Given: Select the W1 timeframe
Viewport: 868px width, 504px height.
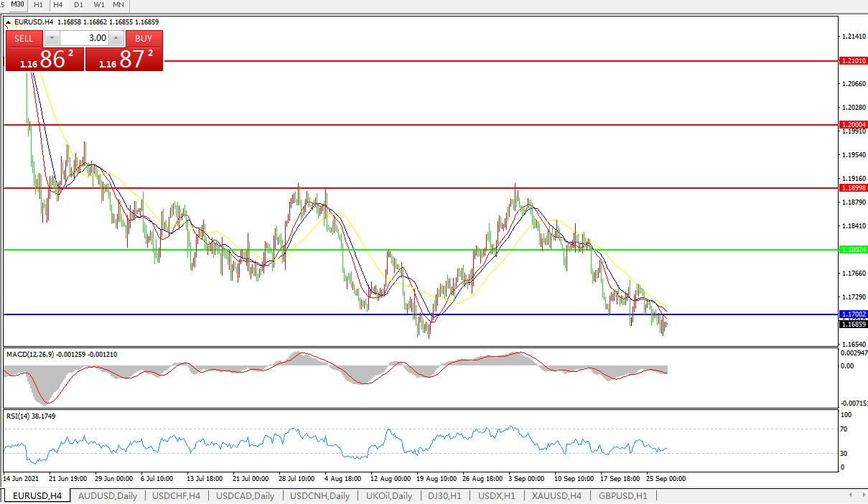Looking at the screenshot, I should click(x=98, y=4).
